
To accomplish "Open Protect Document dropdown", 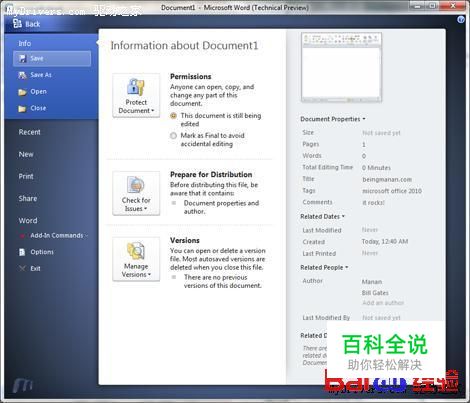I will 136,95.
